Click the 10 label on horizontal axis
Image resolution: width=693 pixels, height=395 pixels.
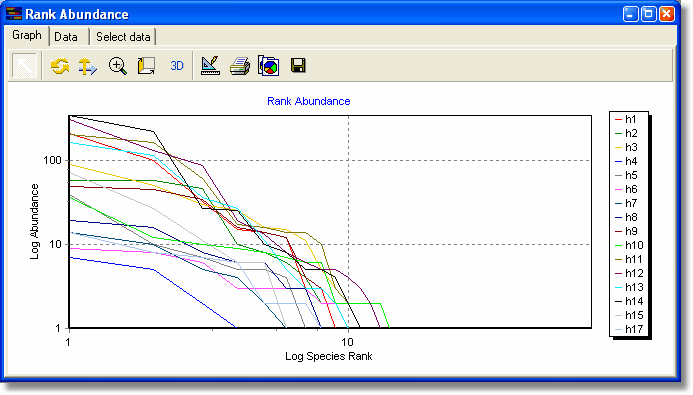click(x=347, y=342)
